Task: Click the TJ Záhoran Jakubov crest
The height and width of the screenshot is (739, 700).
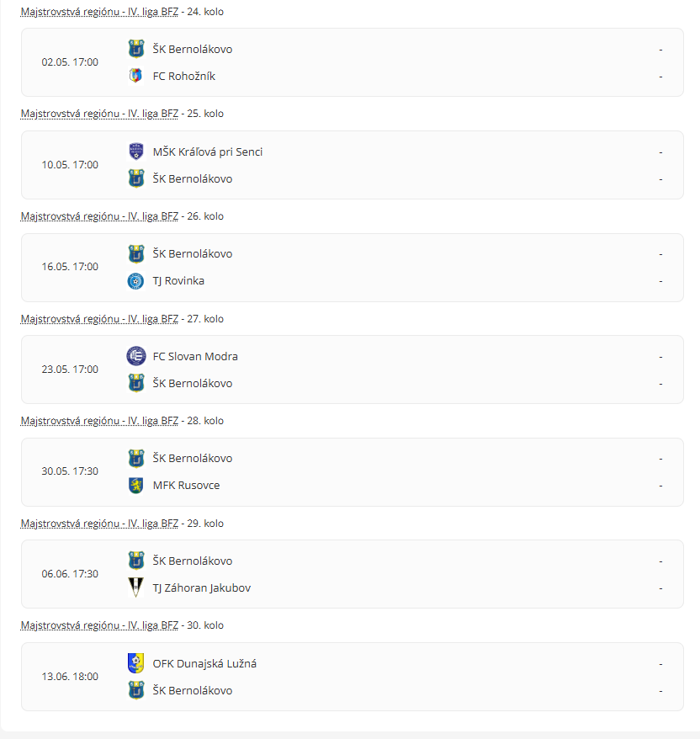Action: point(135,587)
